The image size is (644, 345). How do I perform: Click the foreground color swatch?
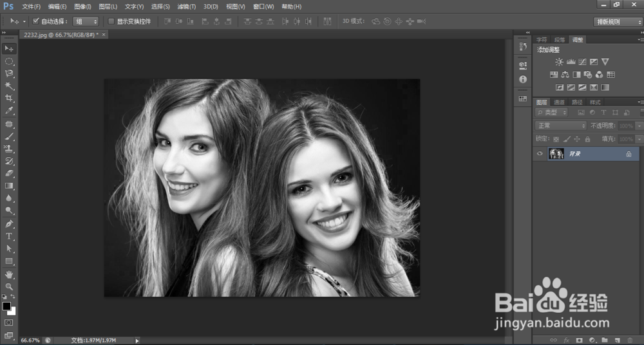point(6,306)
